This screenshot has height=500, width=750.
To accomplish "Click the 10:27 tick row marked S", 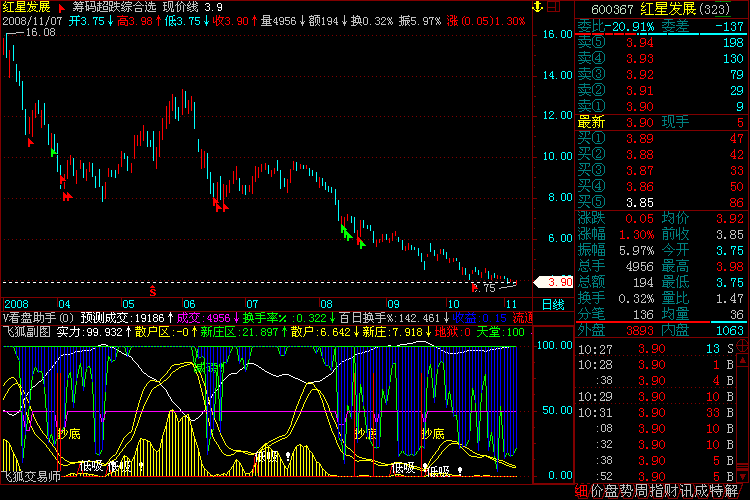I will pos(656,349).
